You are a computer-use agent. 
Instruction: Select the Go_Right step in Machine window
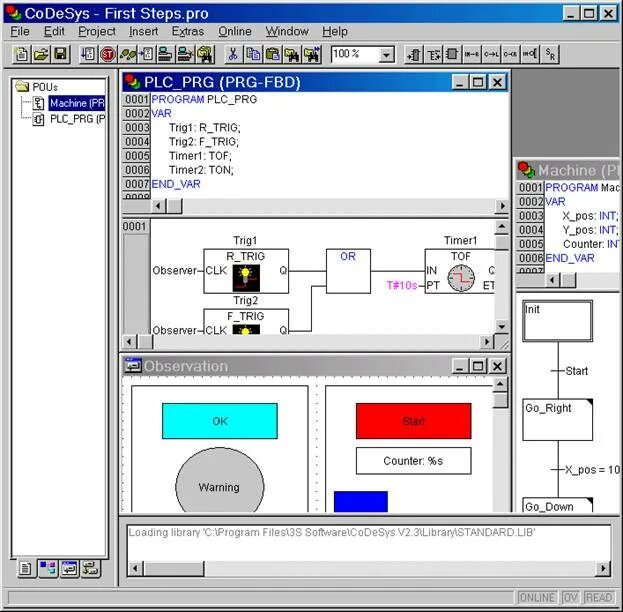pyautogui.click(x=557, y=420)
